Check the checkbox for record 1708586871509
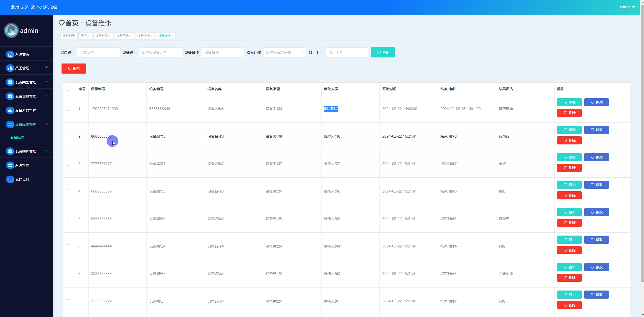Image resolution: width=644 pixels, height=317 pixels. [x=68, y=109]
